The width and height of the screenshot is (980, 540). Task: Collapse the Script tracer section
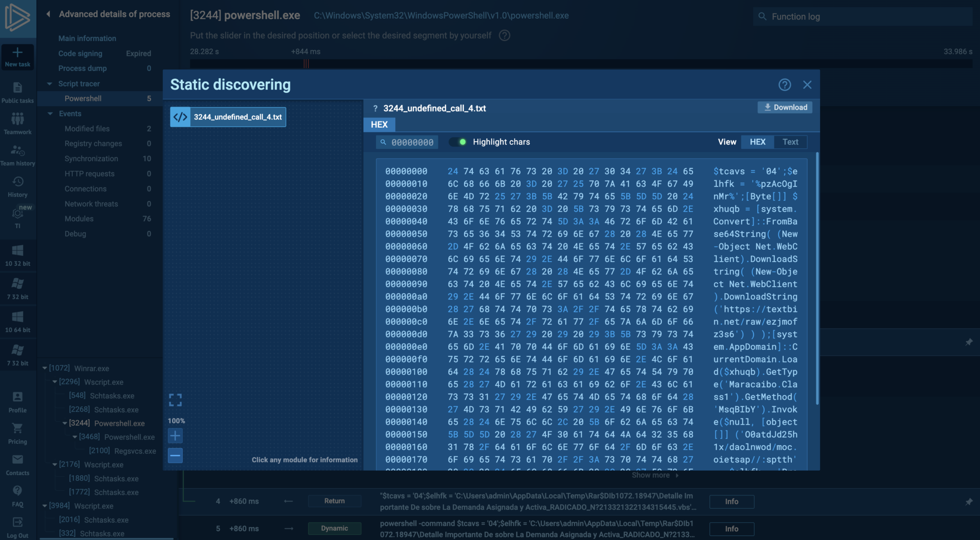tap(49, 84)
